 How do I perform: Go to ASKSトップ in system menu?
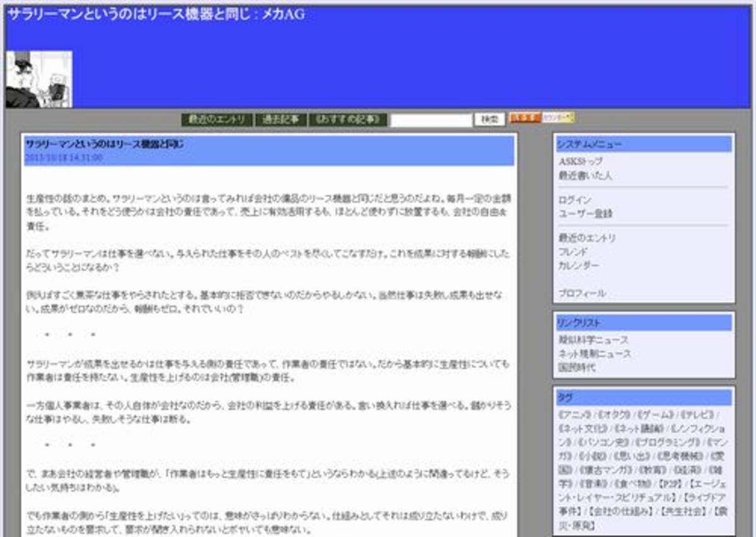(580, 161)
